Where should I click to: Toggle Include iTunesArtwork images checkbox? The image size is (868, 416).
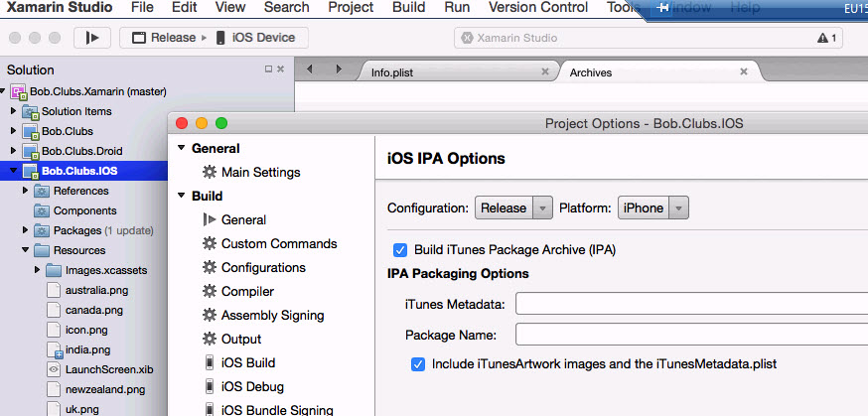(418, 364)
